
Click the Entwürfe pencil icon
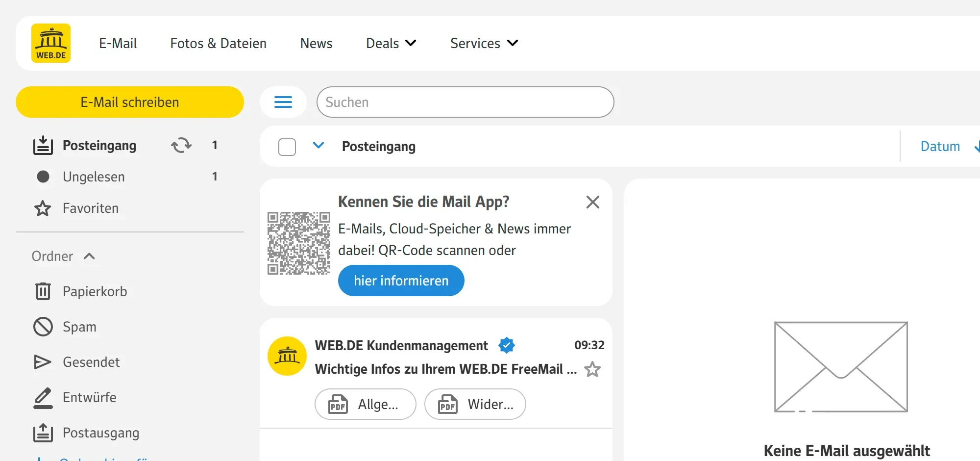tap(43, 398)
